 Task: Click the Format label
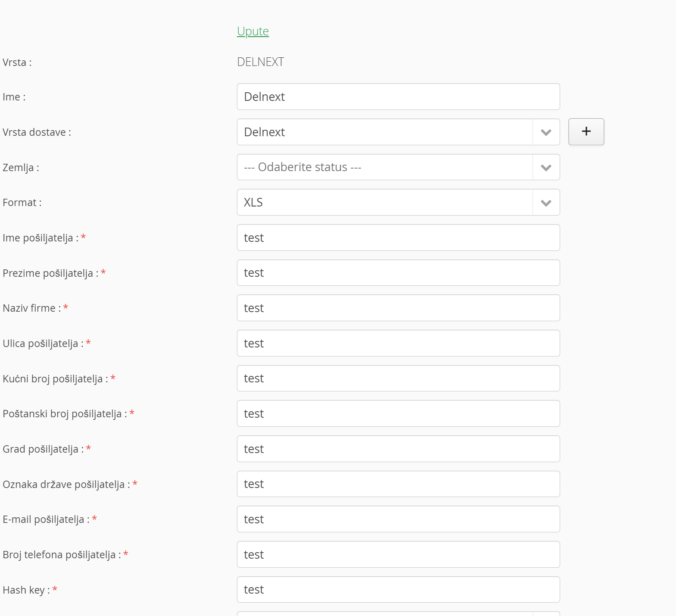point(22,203)
